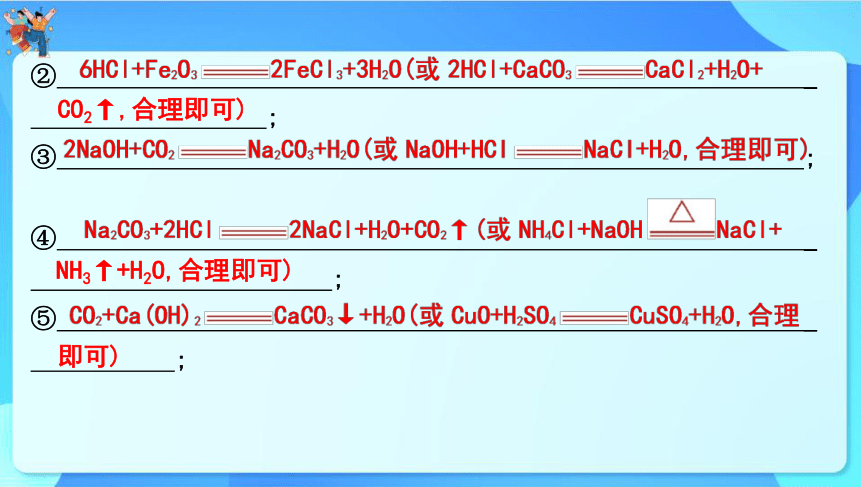The height and width of the screenshot is (487, 861).
Task: Click the cartoon characters illustration
Action: 29,30
